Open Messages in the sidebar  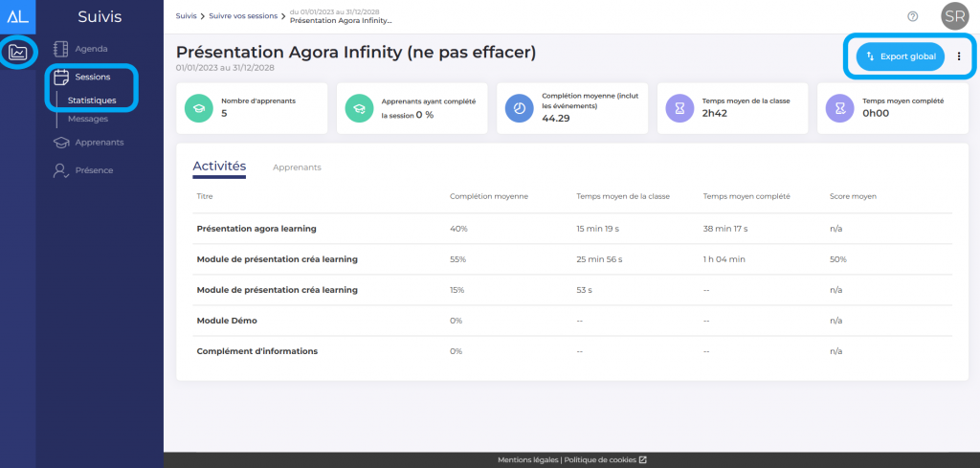87,119
